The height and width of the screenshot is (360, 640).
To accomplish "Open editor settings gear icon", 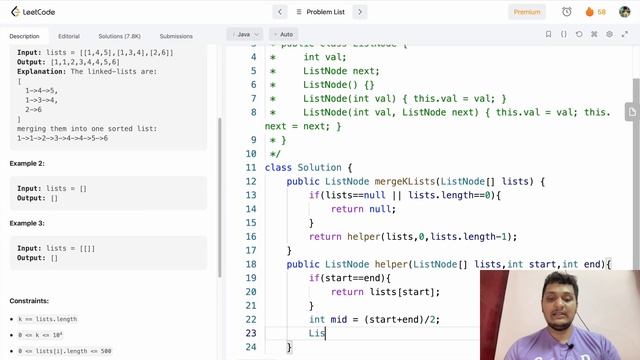I will coord(609,34).
